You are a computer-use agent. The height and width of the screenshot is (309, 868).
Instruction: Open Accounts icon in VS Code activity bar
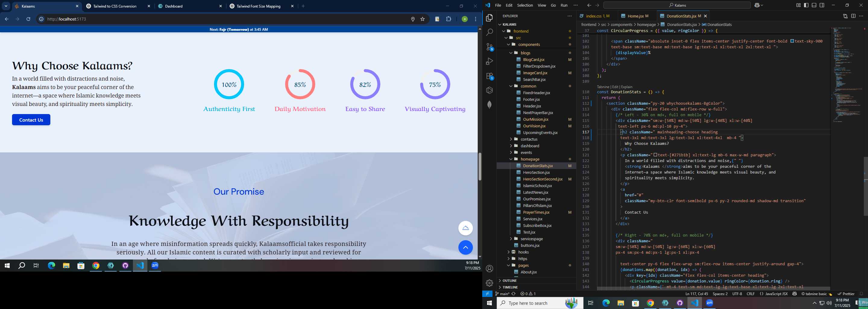coord(489,269)
